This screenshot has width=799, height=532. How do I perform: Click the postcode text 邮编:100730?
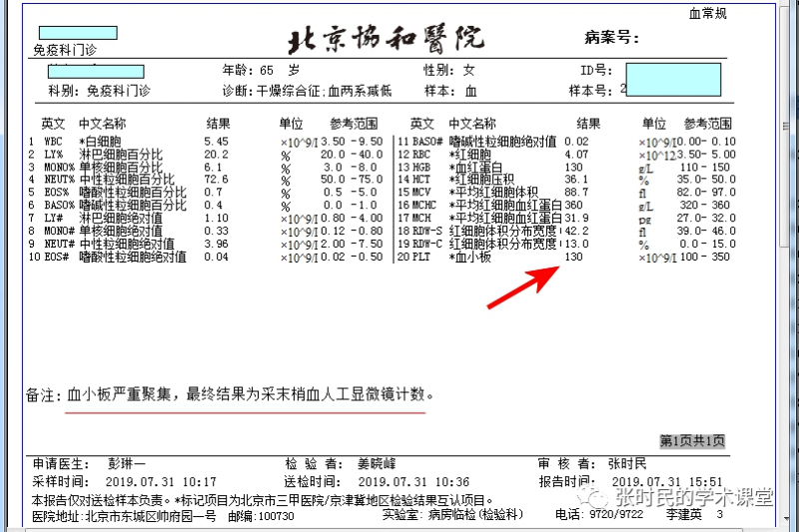[261, 516]
